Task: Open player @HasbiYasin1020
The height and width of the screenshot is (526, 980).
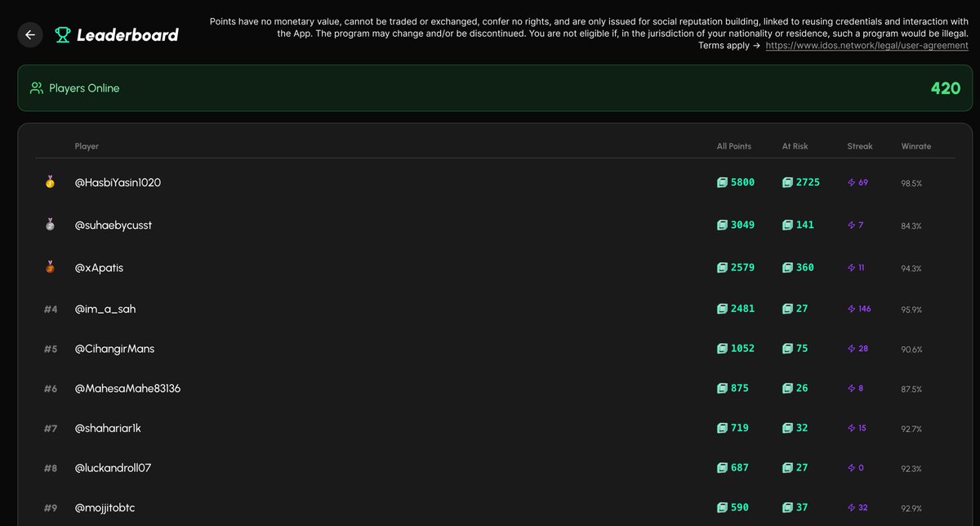Action: (x=118, y=182)
